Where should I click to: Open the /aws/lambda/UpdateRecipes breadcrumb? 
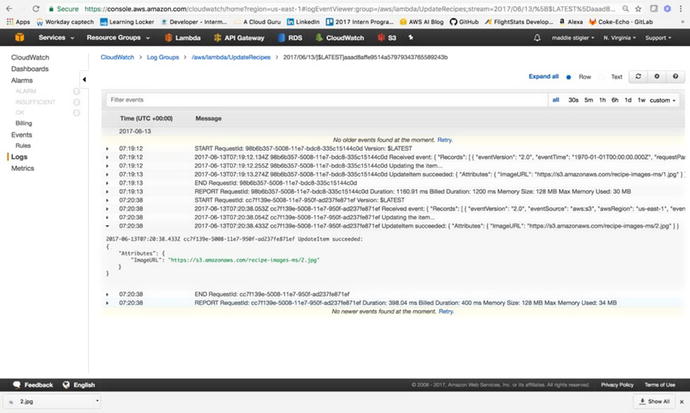pos(231,57)
